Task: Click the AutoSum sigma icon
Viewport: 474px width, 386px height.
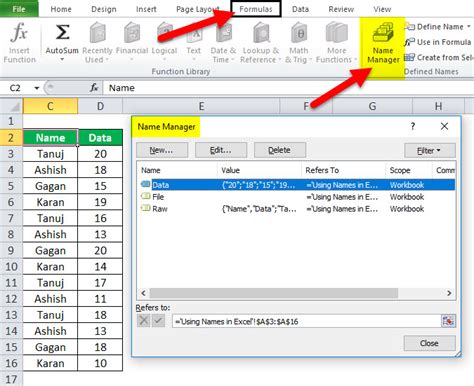Action: pos(62,32)
